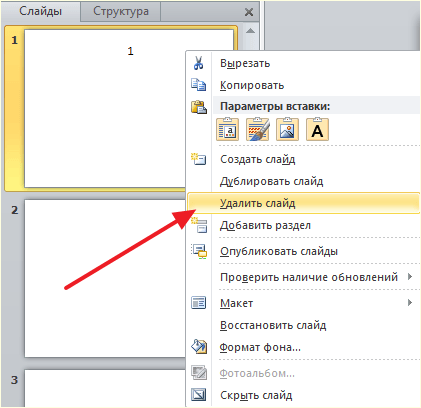Click the Создать слайд icon
This screenshot has width=421, height=408.
coord(198,159)
